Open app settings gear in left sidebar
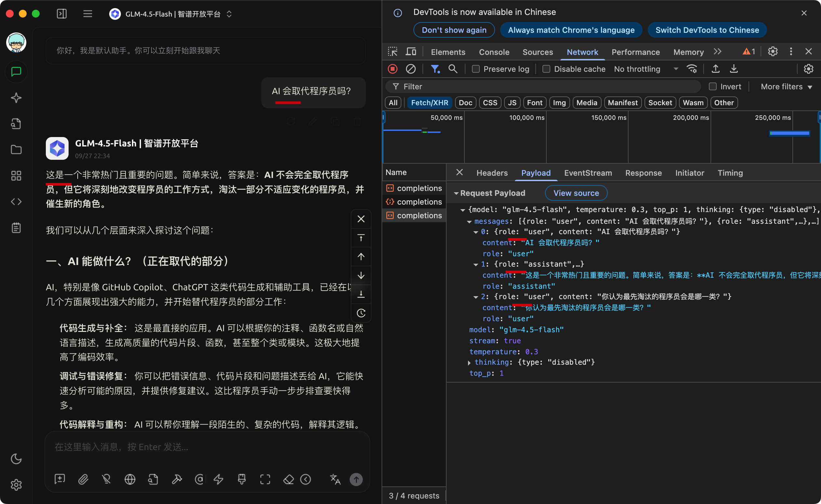Screen dimensions: 821x504 [16, 485]
